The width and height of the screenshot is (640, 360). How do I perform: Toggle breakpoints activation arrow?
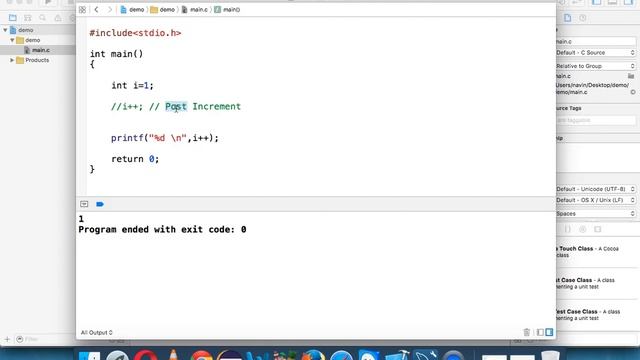100,204
